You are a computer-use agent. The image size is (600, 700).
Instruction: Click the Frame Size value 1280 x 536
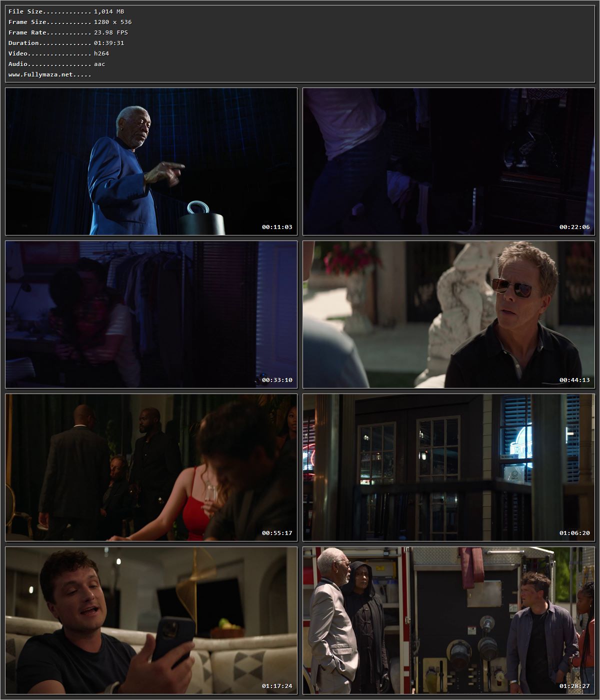(113, 22)
